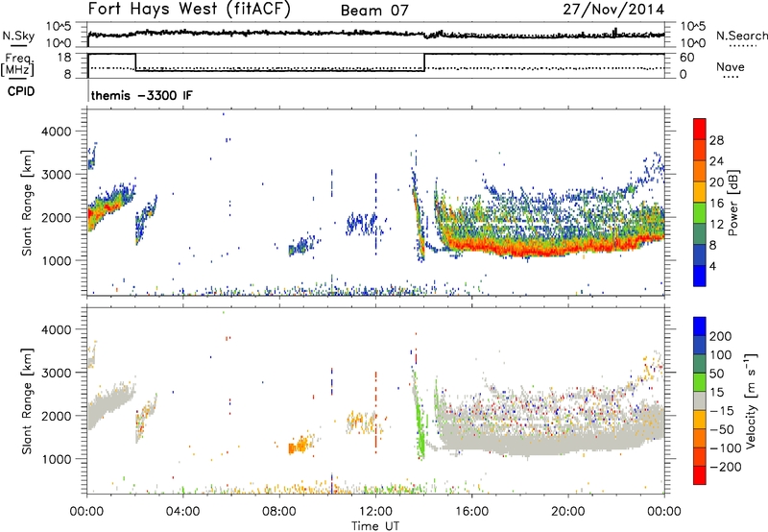Click the '1000' tick of the velocity panel
This screenshot has height=532, width=768.
pos(56,459)
